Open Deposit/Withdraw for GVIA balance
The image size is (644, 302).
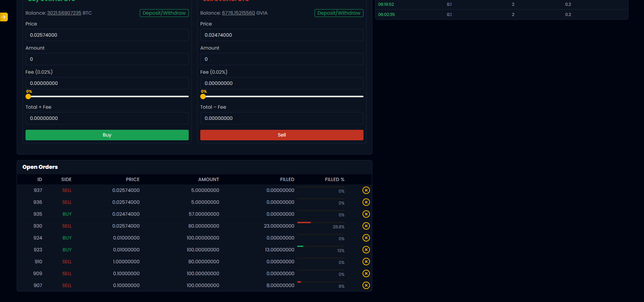tap(339, 13)
